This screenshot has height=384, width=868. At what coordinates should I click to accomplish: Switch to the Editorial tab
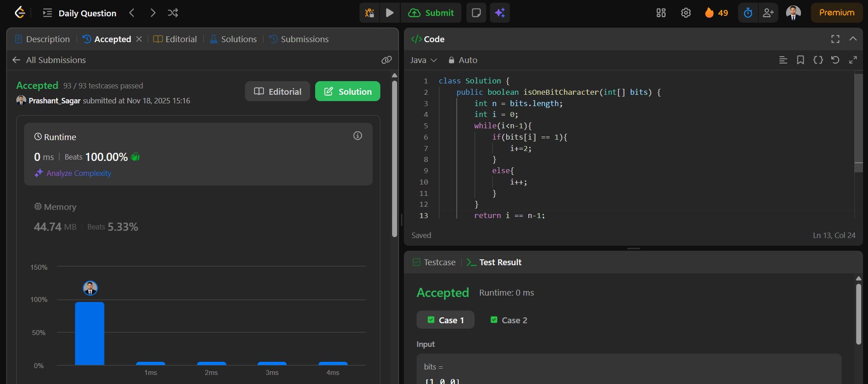click(x=175, y=39)
